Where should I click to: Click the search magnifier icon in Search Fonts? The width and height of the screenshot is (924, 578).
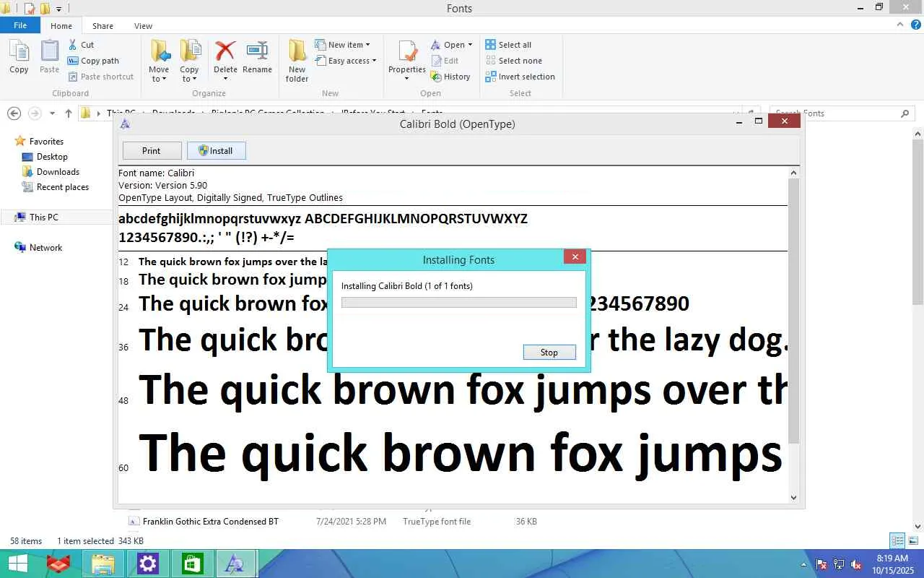(905, 113)
